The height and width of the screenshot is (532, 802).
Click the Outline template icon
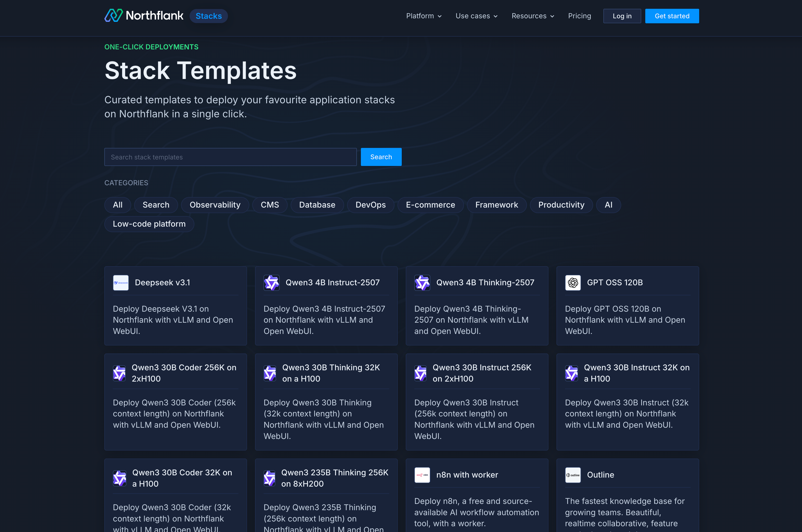(x=573, y=475)
